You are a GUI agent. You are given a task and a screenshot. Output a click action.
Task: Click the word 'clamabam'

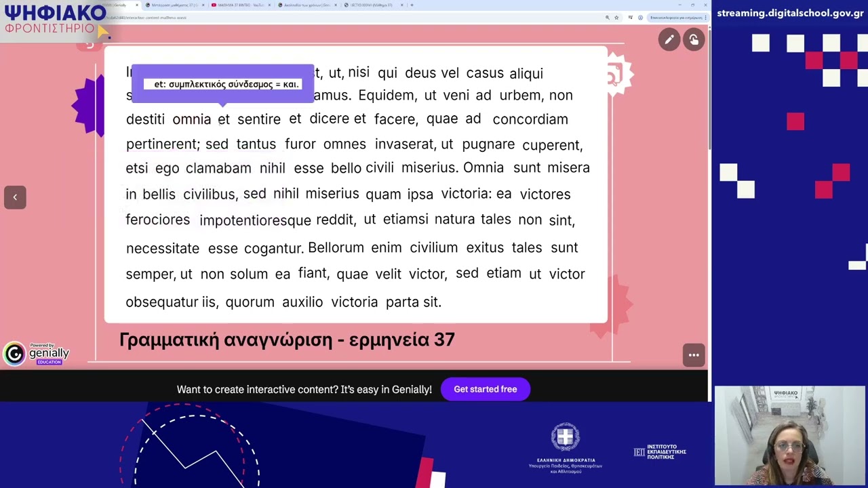tap(218, 168)
